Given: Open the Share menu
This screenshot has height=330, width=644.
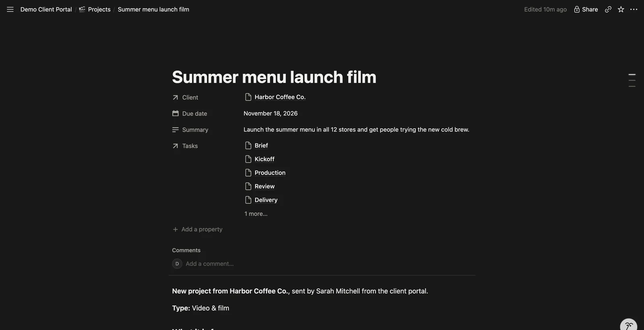Looking at the screenshot, I should (x=586, y=9).
